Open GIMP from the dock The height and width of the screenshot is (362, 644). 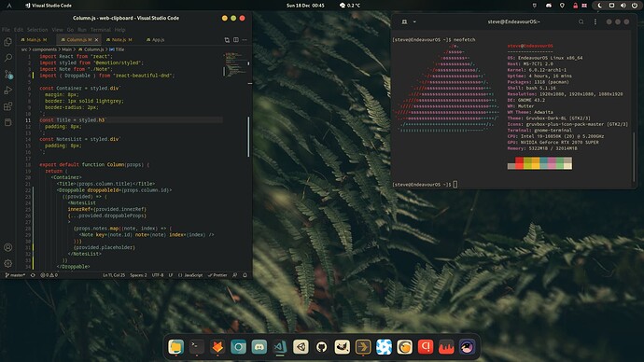[x=343, y=347]
